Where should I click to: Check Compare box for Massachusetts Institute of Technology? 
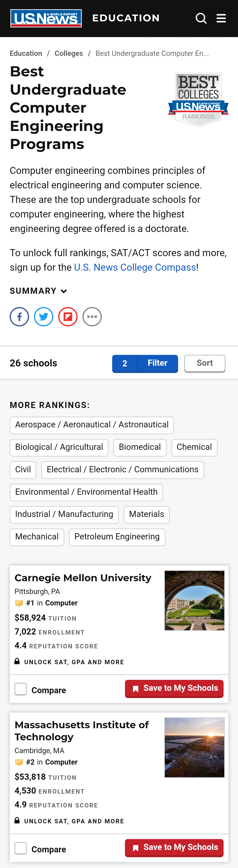click(20, 848)
